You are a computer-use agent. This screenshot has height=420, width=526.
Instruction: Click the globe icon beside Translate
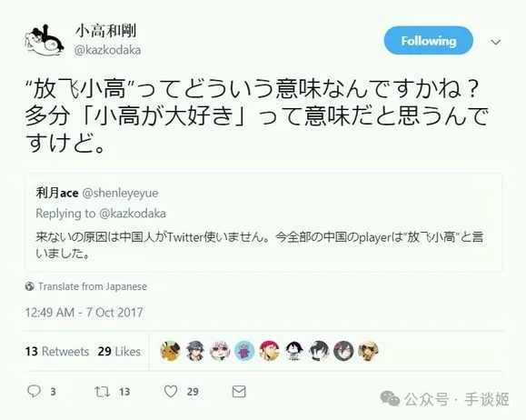(29, 286)
